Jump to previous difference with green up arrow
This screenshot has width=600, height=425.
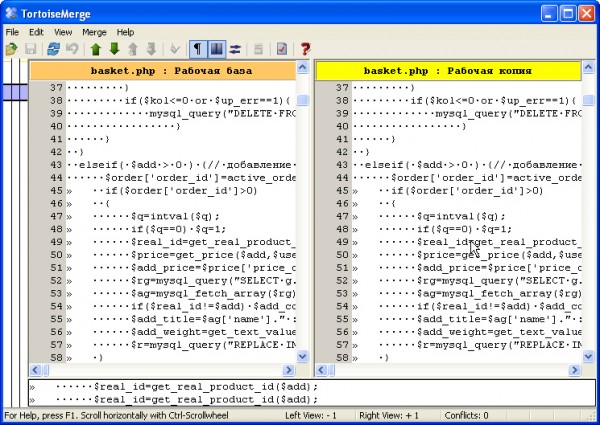96,48
